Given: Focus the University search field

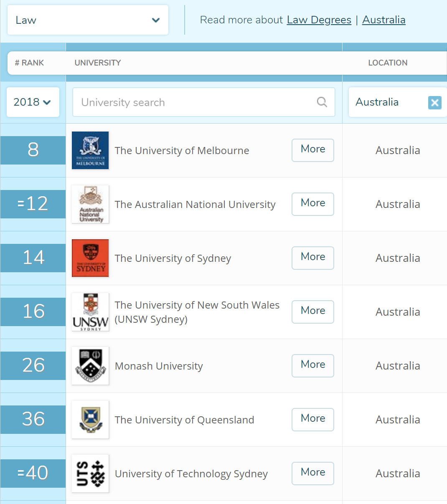Looking at the screenshot, I should (x=203, y=102).
